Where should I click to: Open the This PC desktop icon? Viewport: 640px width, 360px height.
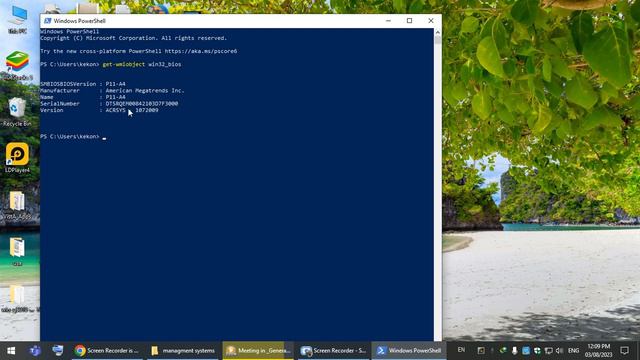(x=18, y=20)
